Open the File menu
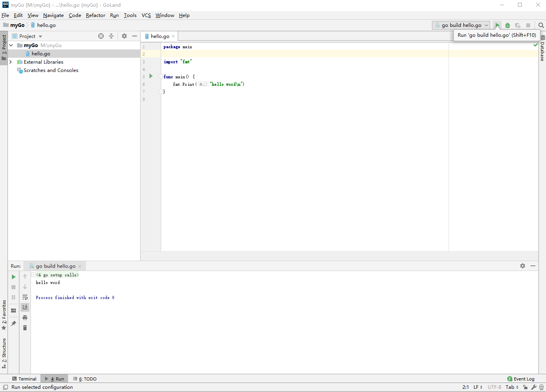546x392 pixels. tap(6, 15)
